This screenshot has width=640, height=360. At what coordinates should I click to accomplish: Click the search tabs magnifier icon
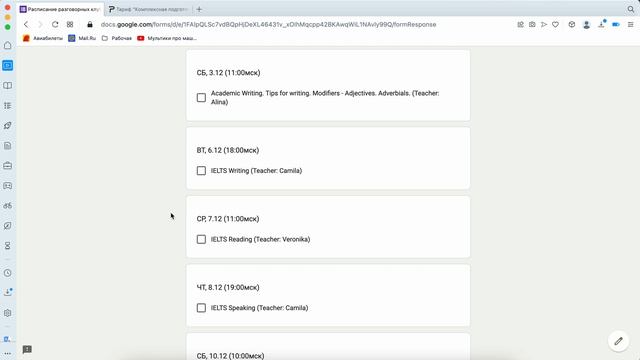[631, 9]
